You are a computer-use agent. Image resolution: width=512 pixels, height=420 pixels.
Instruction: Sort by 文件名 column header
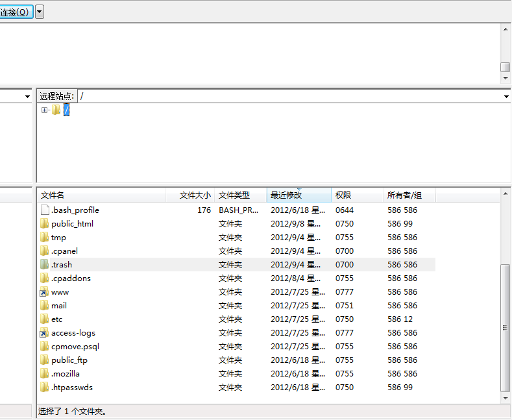coord(101,195)
